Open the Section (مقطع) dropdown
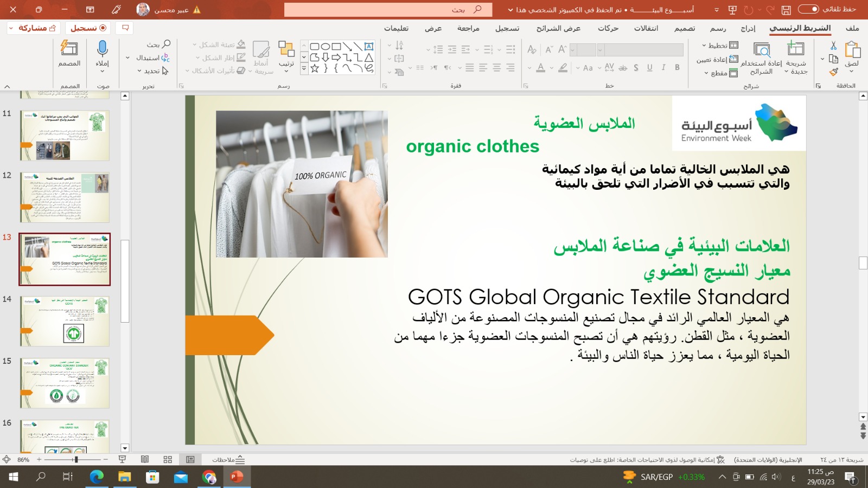This screenshot has width=868, height=488. pos(722,73)
